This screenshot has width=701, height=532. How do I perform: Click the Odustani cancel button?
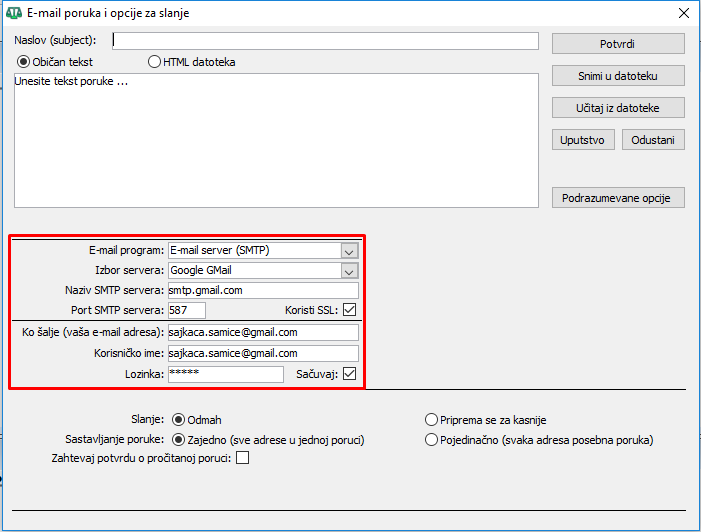click(653, 140)
